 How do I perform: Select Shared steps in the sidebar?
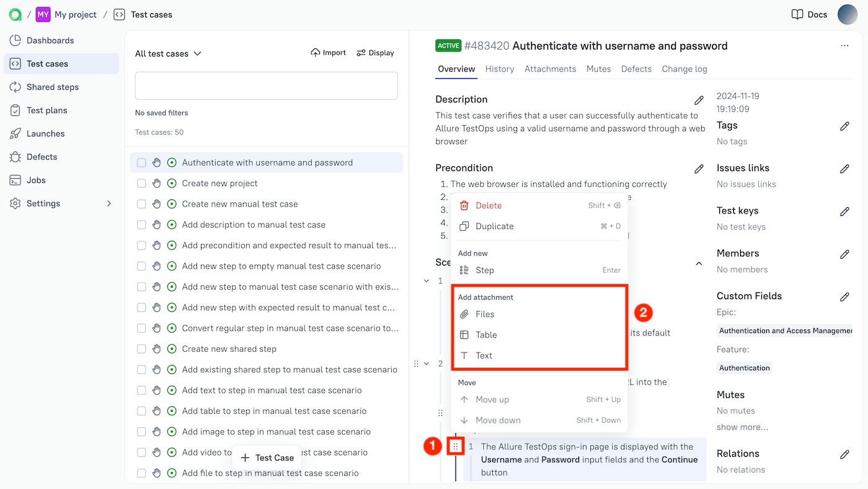pos(53,87)
